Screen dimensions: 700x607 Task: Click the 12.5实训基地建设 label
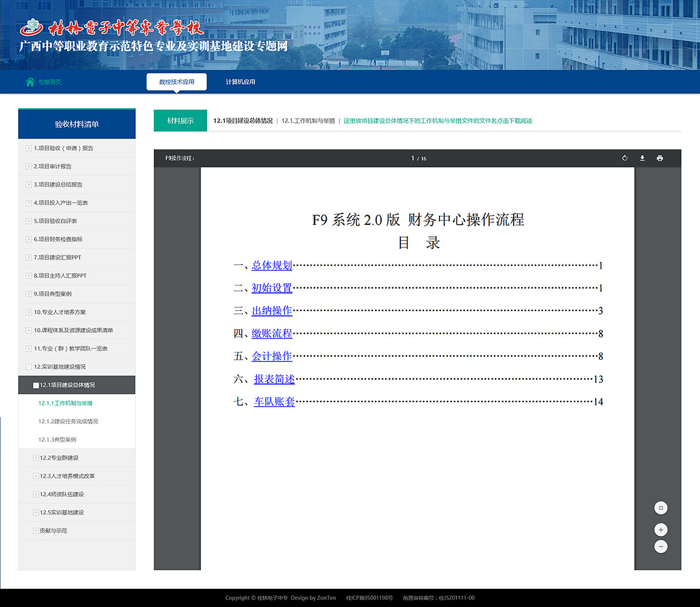tap(62, 513)
